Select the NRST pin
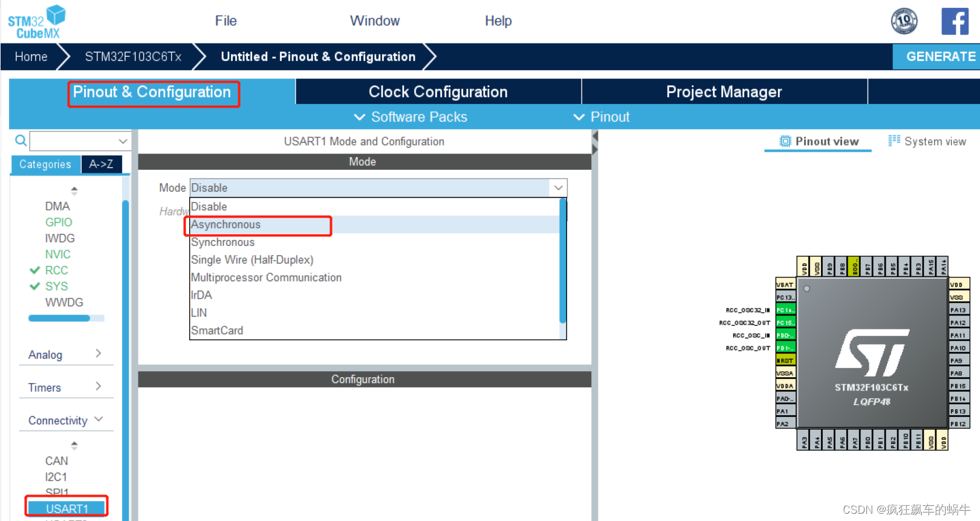The width and height of the screenshot is (980, 521). tap(785, 360)
